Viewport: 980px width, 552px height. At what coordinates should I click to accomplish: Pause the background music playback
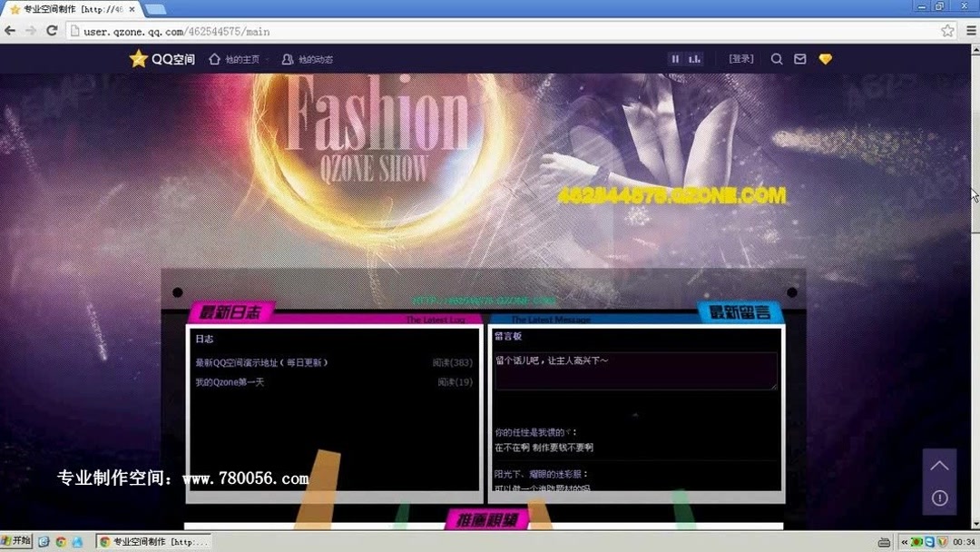tap(675, 58)
